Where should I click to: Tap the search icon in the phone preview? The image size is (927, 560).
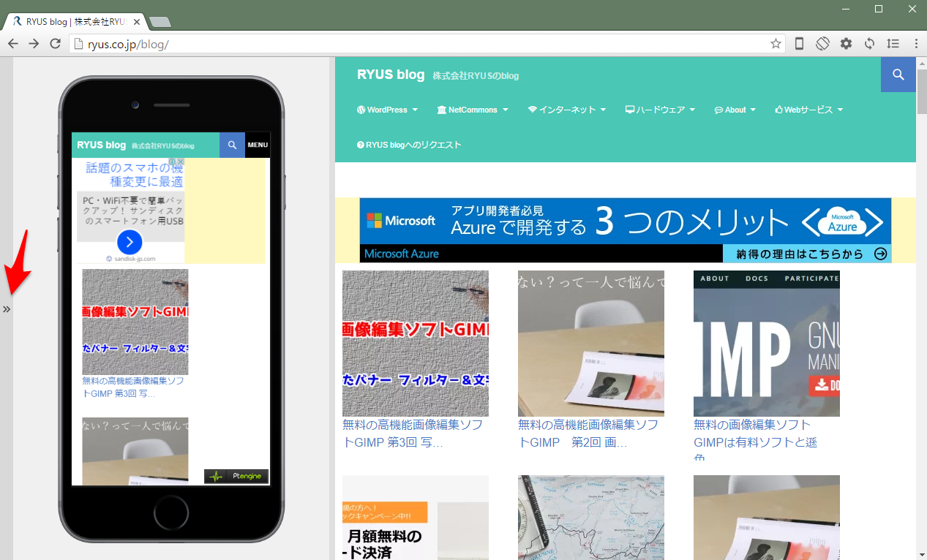tap(232, 145)
